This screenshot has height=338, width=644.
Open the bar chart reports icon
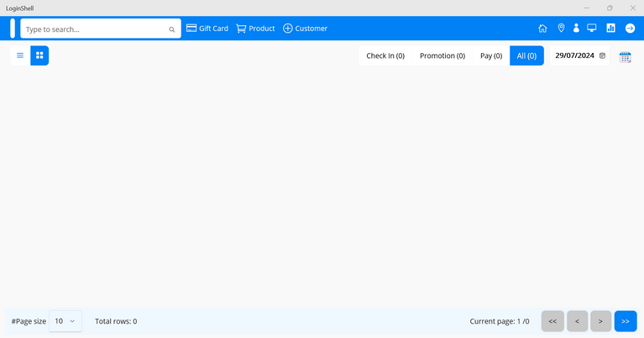click(x=610, y=29)
